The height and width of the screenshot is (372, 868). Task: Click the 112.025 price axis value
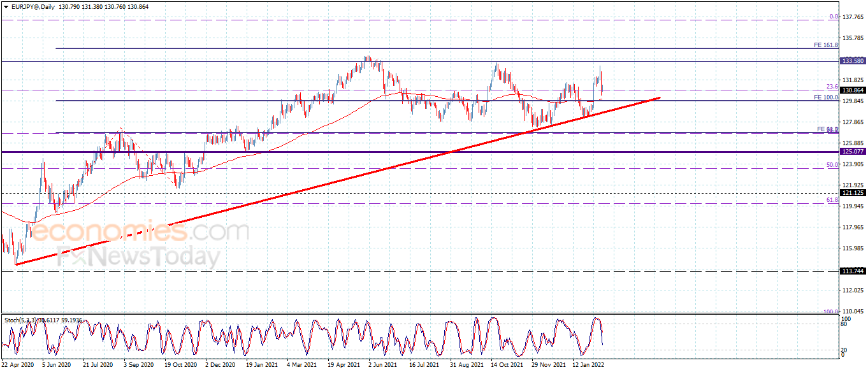click(853, 290)
